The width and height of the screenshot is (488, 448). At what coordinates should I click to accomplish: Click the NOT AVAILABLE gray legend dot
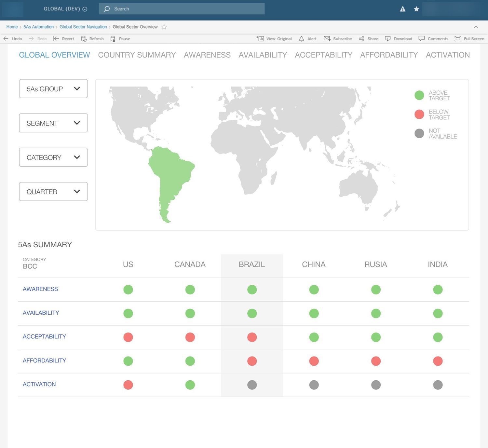(419, 133)
